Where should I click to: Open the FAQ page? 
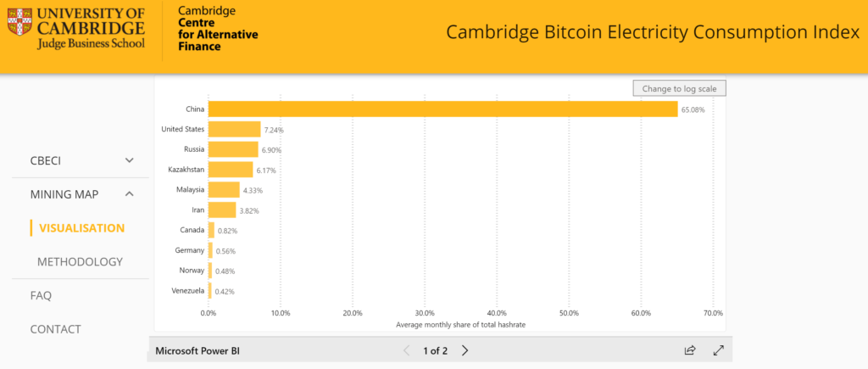coord(41,296)
